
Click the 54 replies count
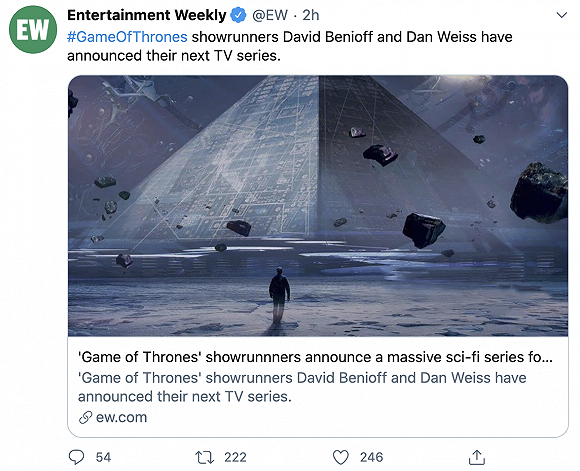click(x=103, y=458)
